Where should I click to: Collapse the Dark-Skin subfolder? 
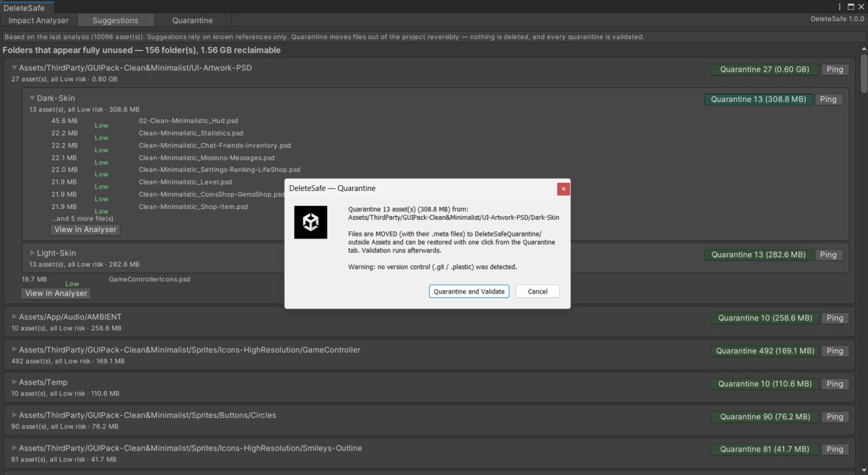[33, 98]
